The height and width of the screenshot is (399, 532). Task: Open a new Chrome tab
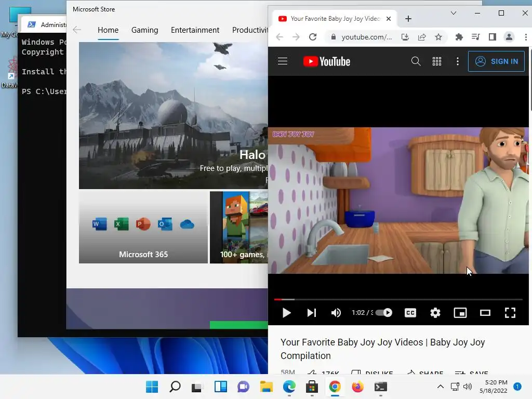click(408, 19)
